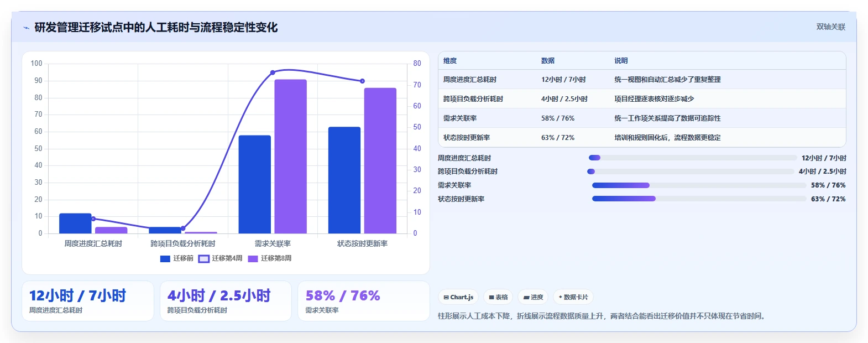Screen dimensions: 868x343
Task: Click the blue 周度进度汇总耗时 bar
Action: (x=75, y=224)
